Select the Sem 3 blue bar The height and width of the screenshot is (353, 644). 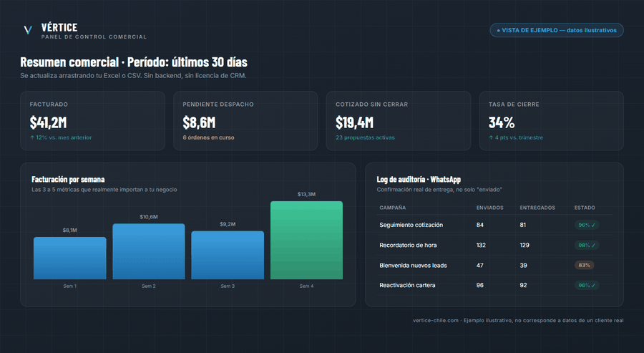click(228, 255)
